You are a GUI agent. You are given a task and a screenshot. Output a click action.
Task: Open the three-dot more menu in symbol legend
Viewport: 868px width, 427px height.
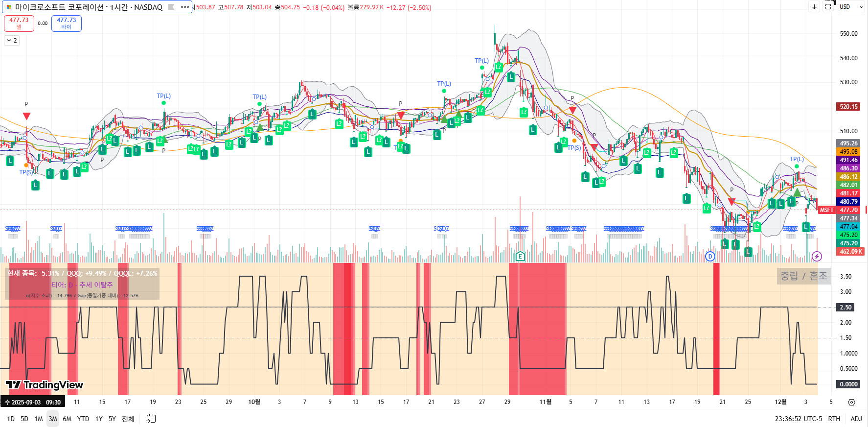tap(185, 7)
